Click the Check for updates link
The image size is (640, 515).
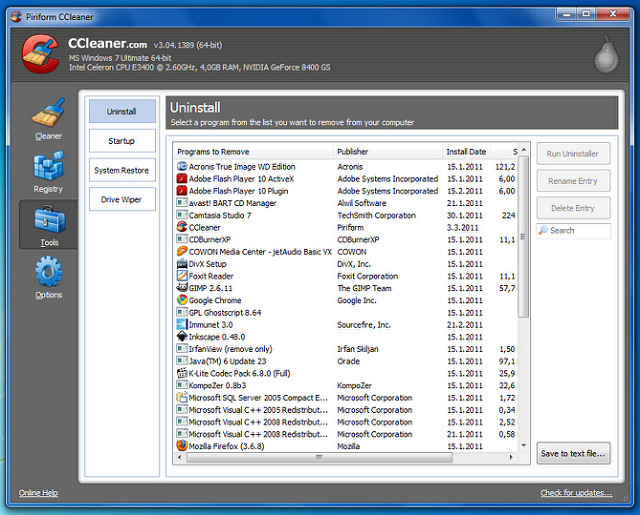pyautogui.click(x=576, y=493)
